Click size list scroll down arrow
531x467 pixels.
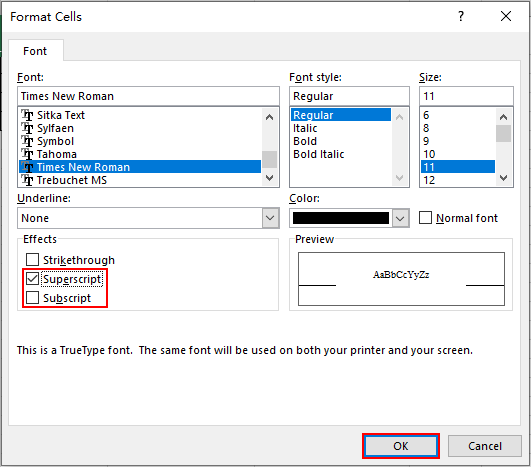point(503,178)
